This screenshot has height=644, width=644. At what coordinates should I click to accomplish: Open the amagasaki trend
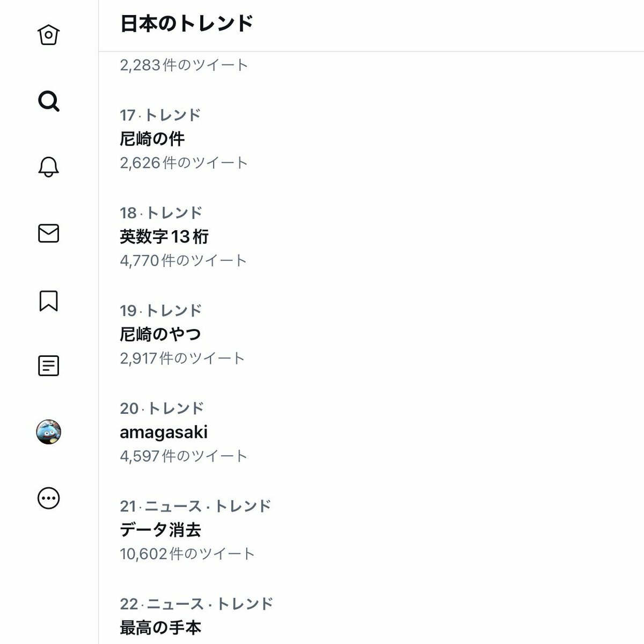click(164, 432)
